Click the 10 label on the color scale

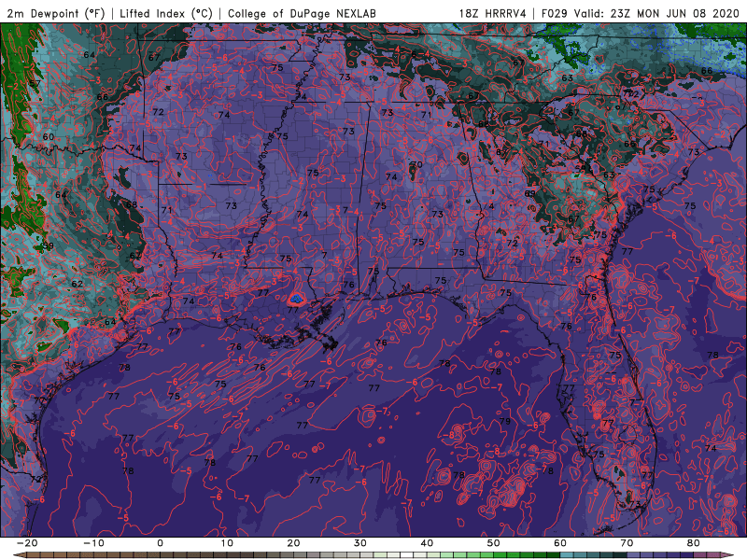pos(227,543)
